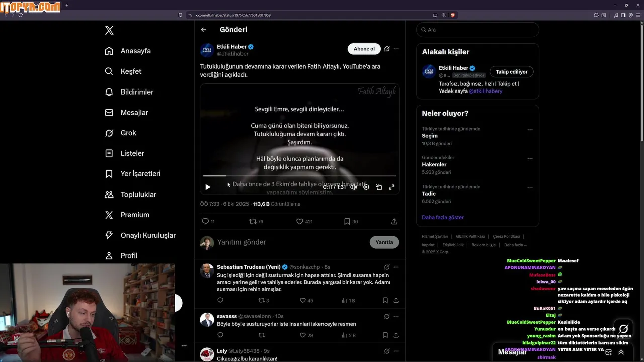This screenshot has width=644, height=362.
Task: Click the floating Grok button above Mesajlar
Action: 623,329
